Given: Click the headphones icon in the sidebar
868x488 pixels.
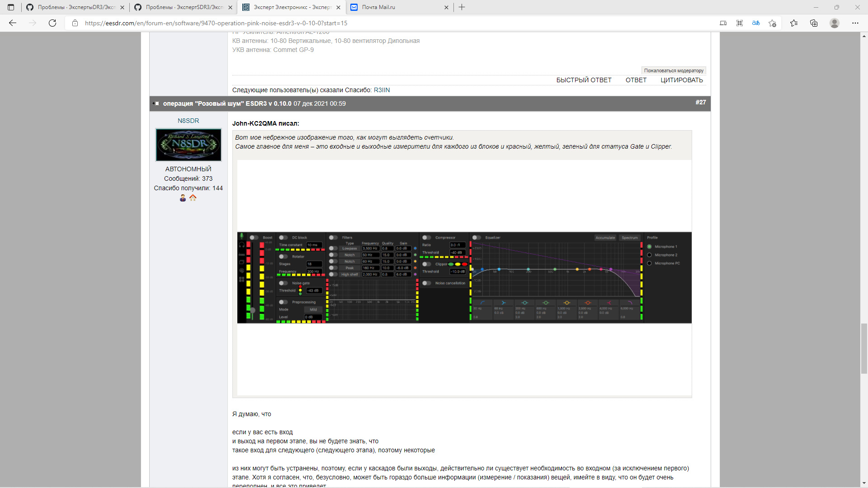Looking at the screenshot, I should click(x=241, y=245).
